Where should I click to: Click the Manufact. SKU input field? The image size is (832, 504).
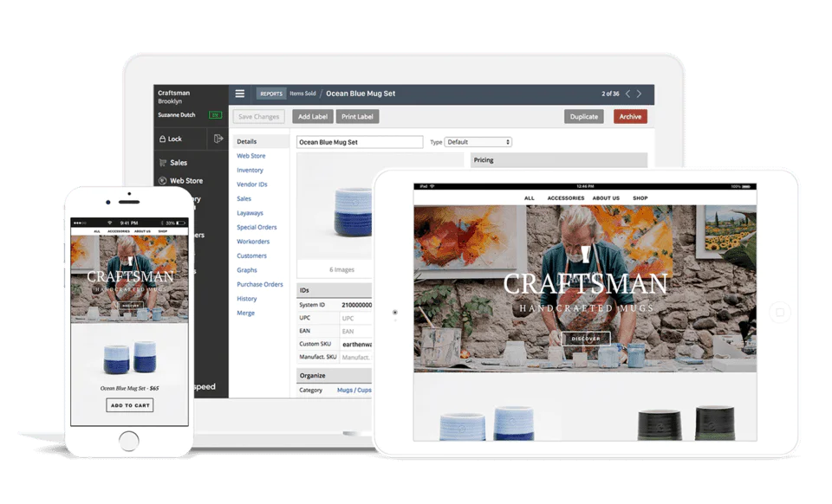click(x=356, y=357)
